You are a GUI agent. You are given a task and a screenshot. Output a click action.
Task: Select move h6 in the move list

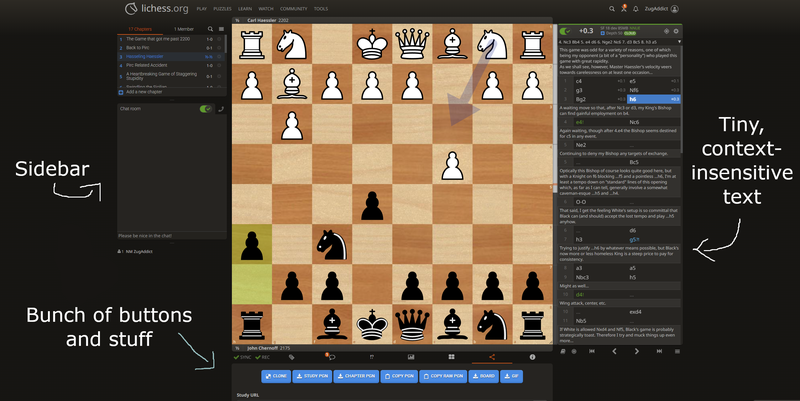click(653, 99)
